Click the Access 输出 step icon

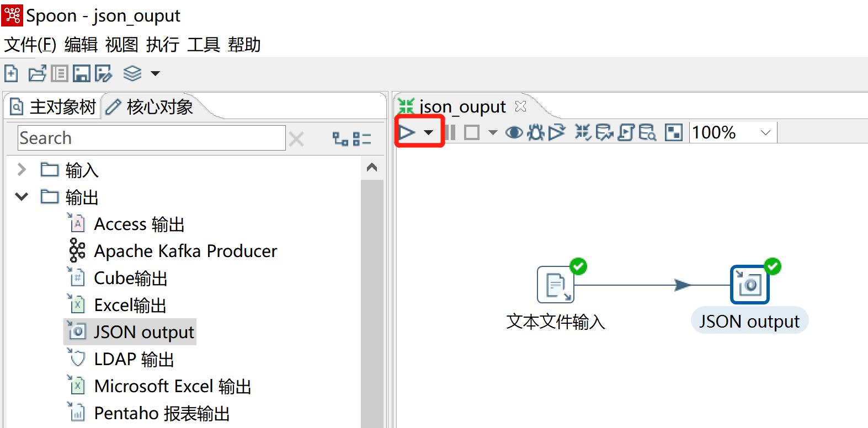[x=76, y=223]
